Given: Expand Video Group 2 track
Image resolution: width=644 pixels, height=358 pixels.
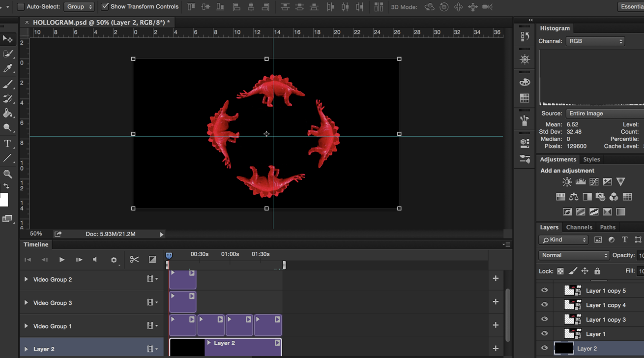Looking at the screenshot, I should point(26,279).
